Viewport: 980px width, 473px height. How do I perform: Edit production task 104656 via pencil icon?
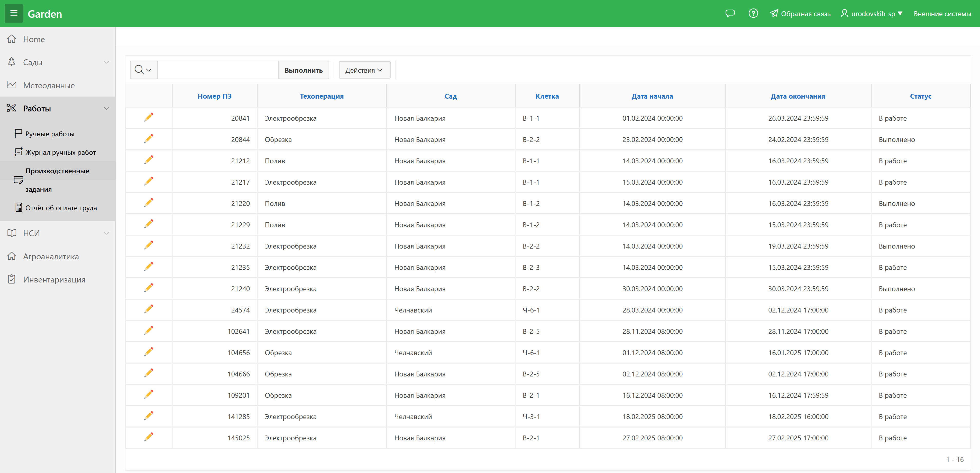(149, 352)
